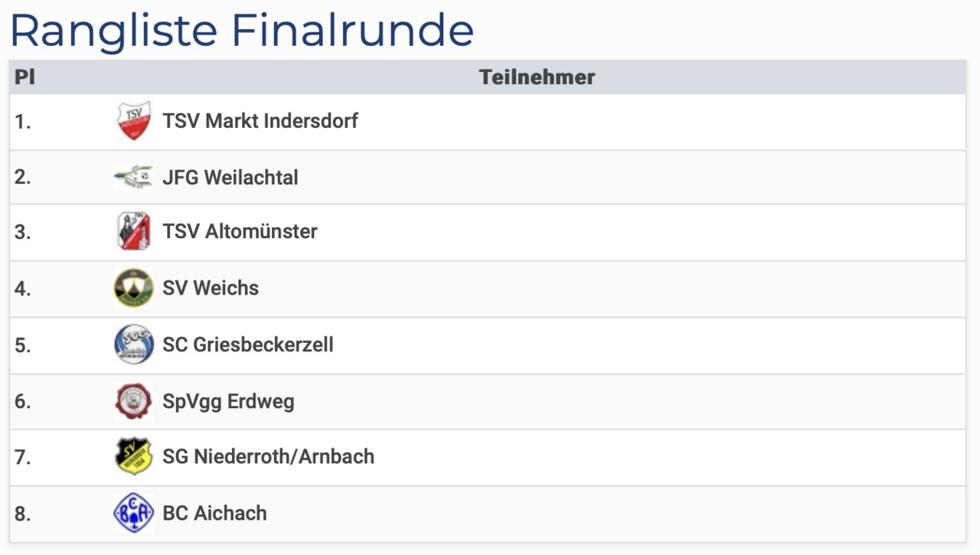Click the TSV Altomünster club crest

tap(133, 231)
